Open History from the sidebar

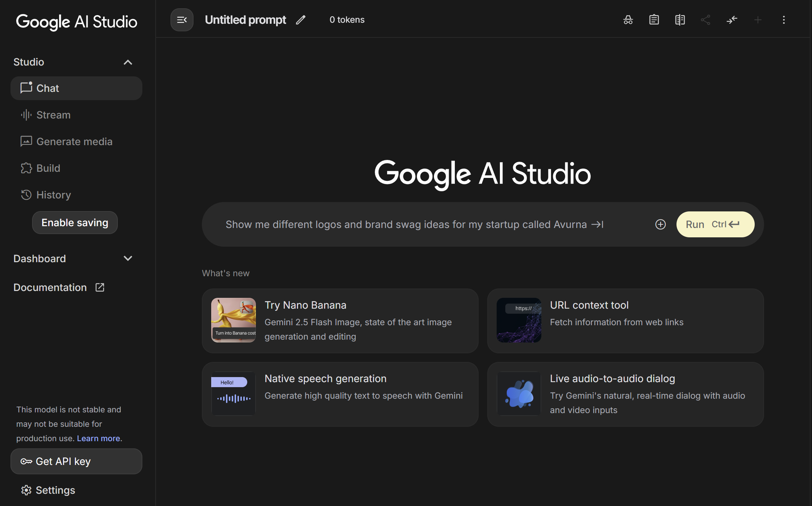point(76,195)
